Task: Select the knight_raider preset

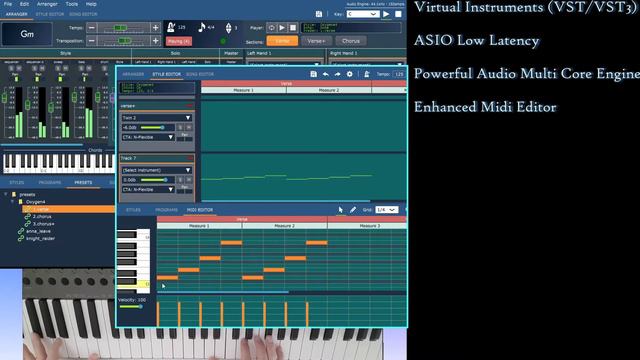Action: (x=40, y=238)
